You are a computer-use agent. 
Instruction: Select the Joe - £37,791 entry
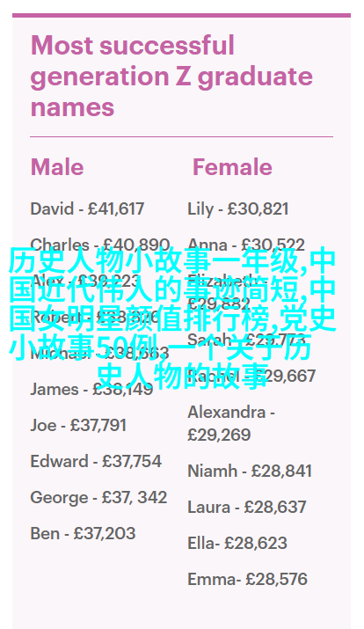click(78, 425)
